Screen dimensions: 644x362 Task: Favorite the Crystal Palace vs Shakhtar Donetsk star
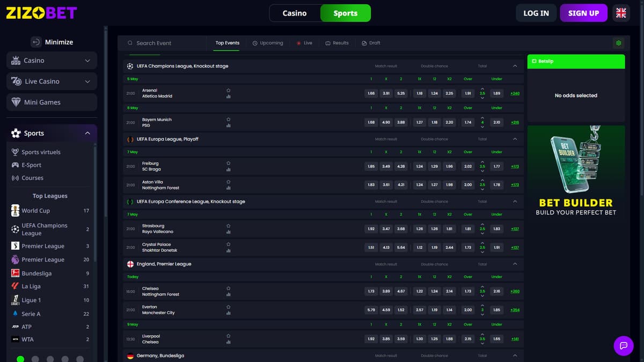point(229,245)
